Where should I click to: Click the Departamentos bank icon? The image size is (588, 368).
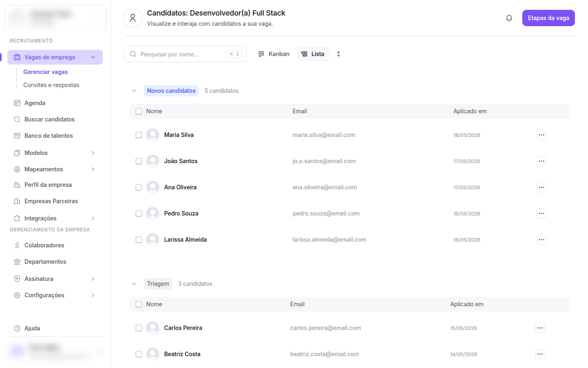click(x=17, y=262)
